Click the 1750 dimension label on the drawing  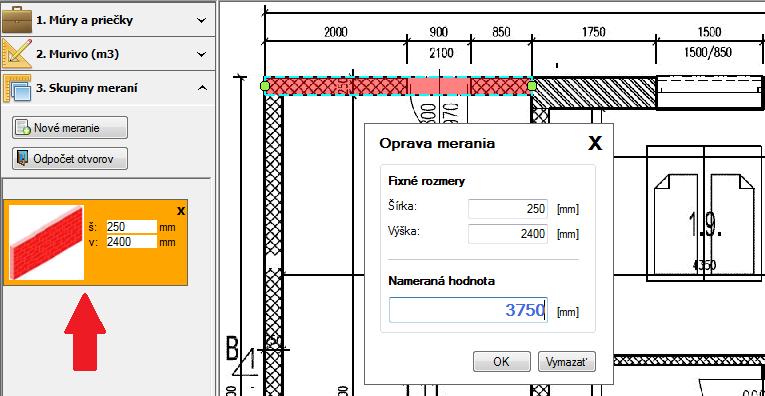(x=593, y=33)
